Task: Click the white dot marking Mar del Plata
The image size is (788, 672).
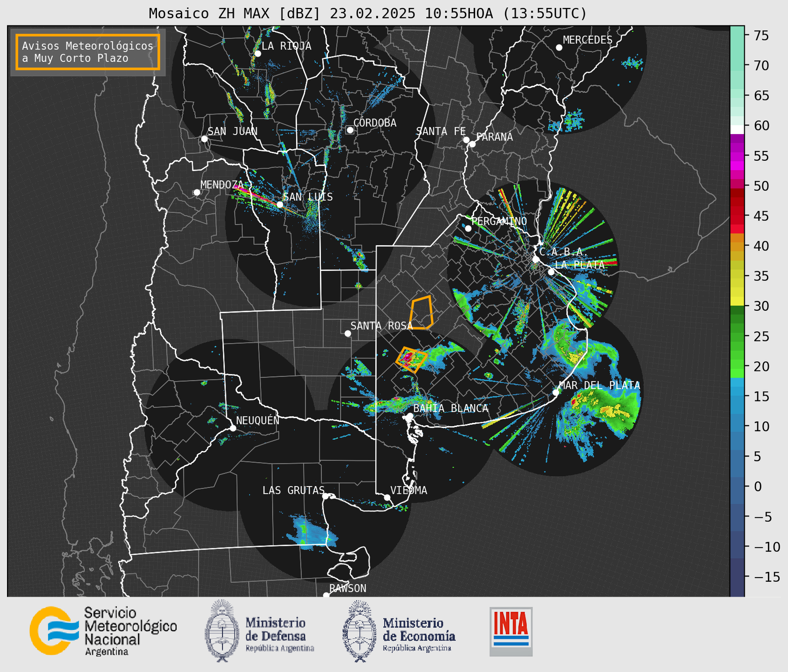Action: (x=556, y=392)
